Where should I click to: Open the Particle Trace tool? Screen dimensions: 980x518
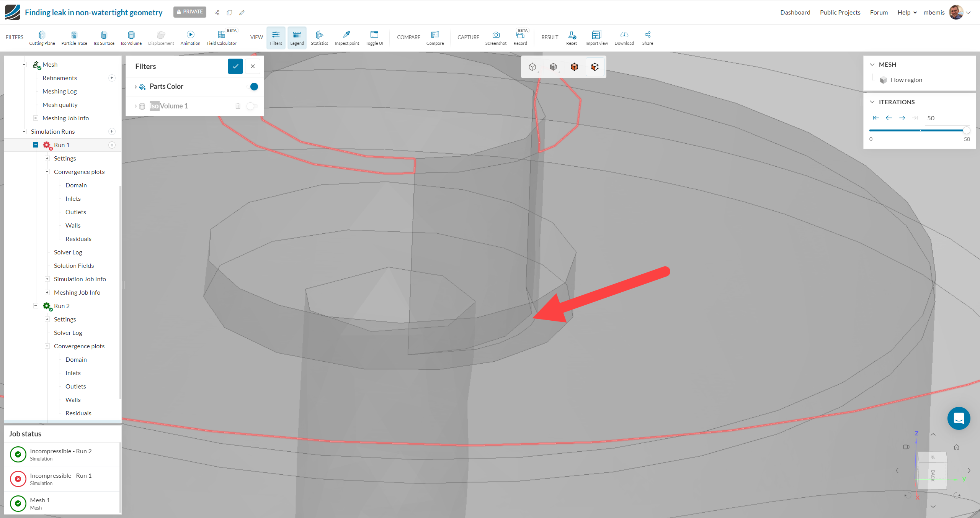click(74, 37)
